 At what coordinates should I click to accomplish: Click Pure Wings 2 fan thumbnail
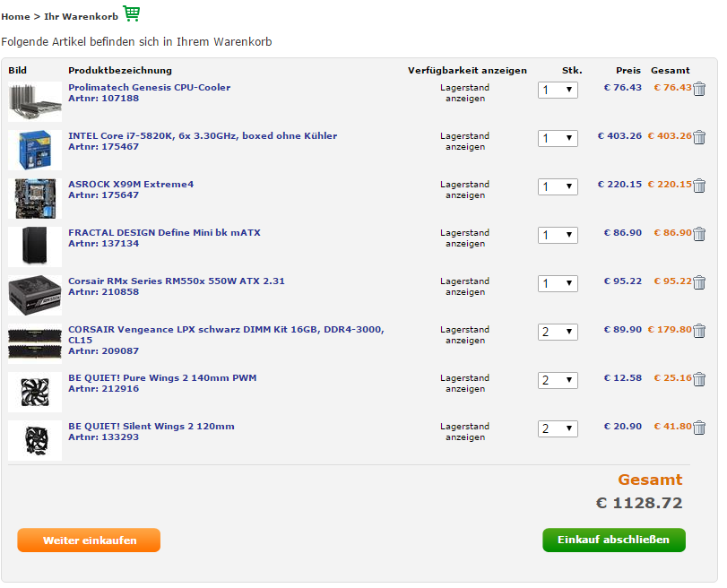tap(35, 392)
